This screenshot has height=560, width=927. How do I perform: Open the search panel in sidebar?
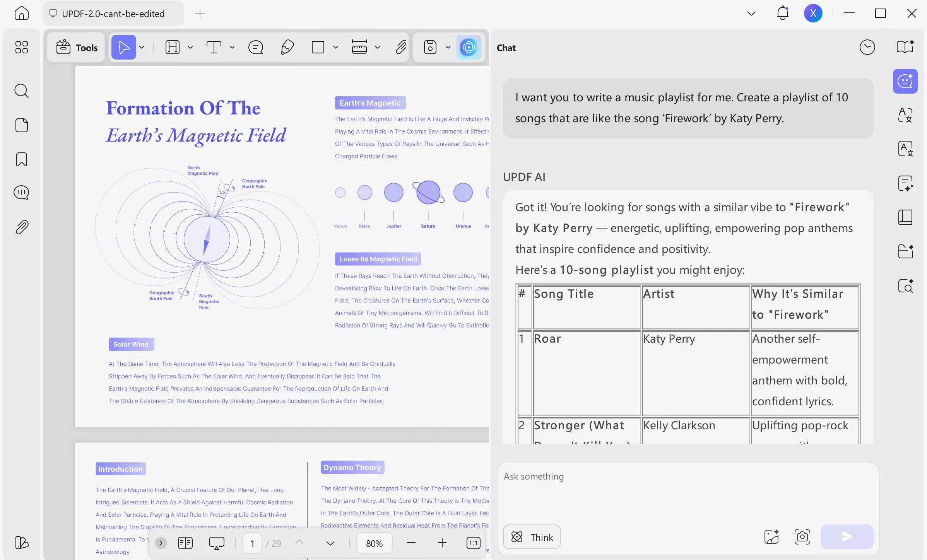(21, 91)
